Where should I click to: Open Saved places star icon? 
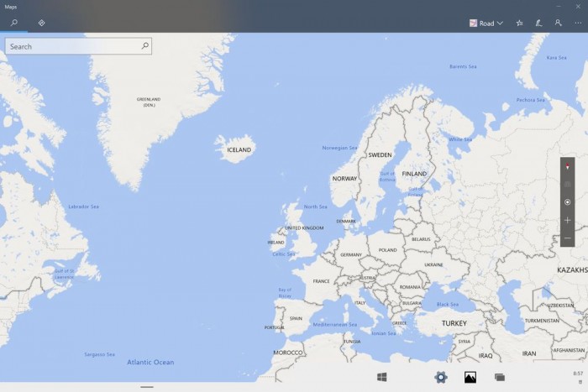pos(519,24)
